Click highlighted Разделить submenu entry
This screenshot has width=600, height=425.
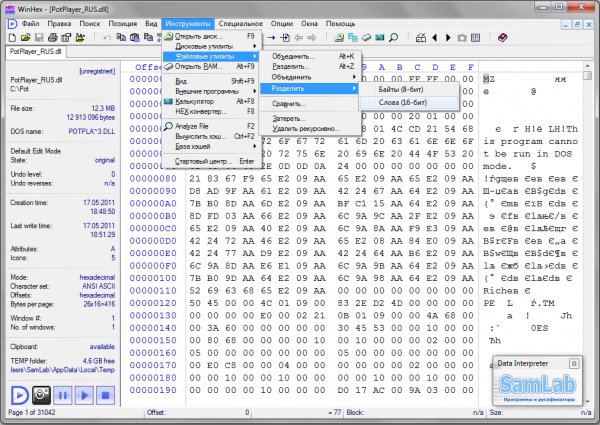click(x=309, y=88)
